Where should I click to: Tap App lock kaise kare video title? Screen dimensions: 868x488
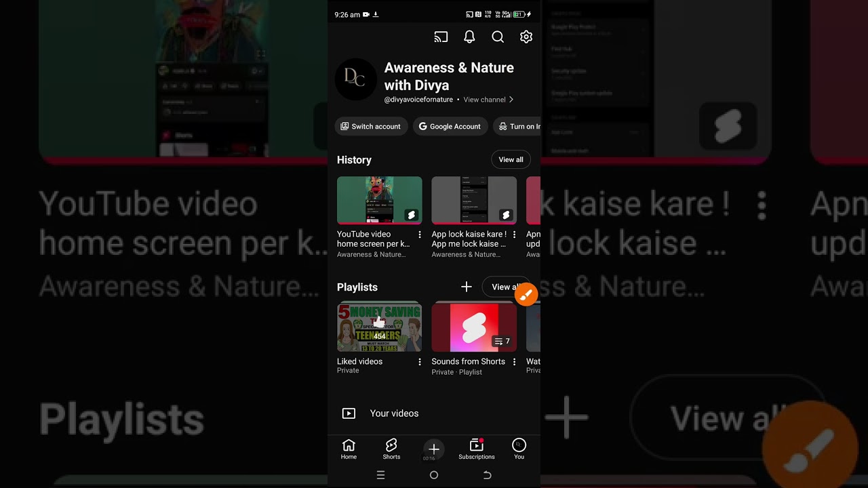coord(469,239)
